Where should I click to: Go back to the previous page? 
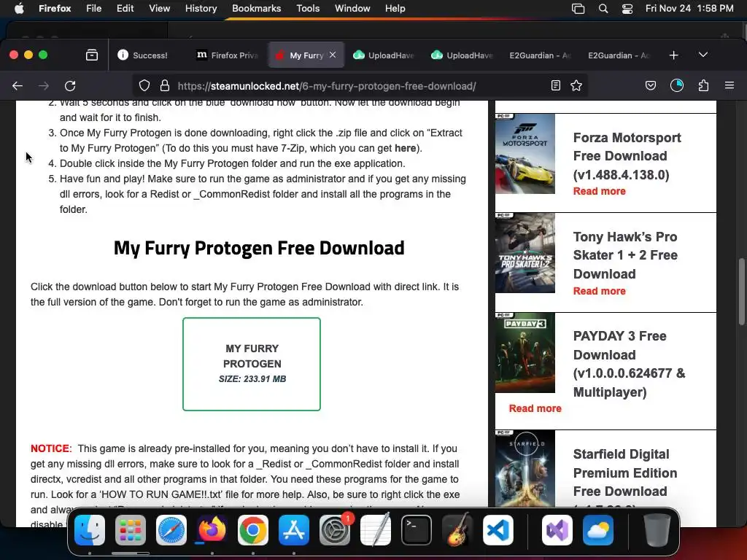18,86
